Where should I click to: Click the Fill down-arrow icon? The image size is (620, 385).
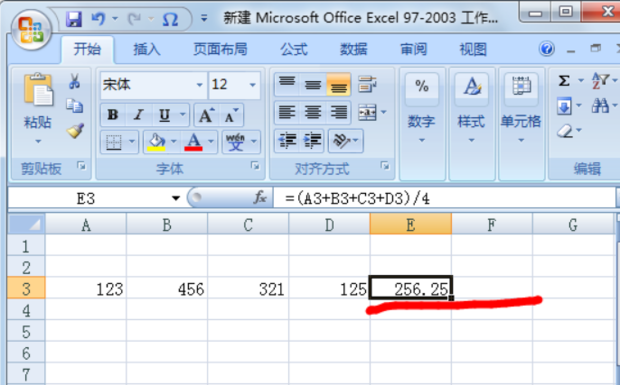click(564, 106)
